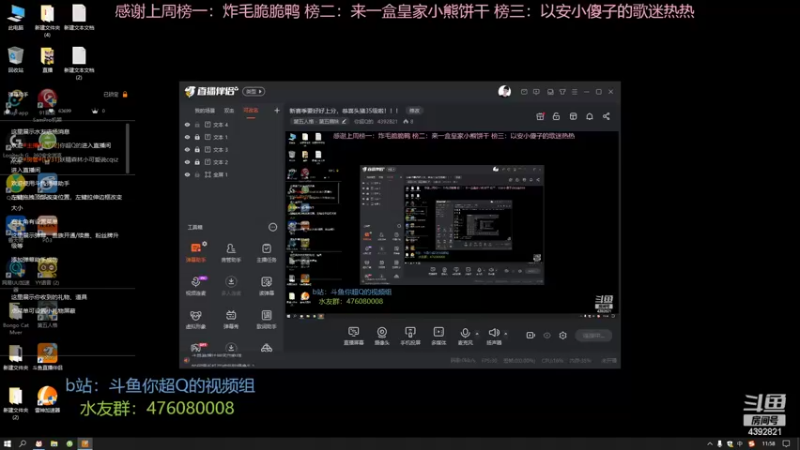Open the bell notifications icon
The height and width of the screenshot is (450, 800).
point(589,116)
